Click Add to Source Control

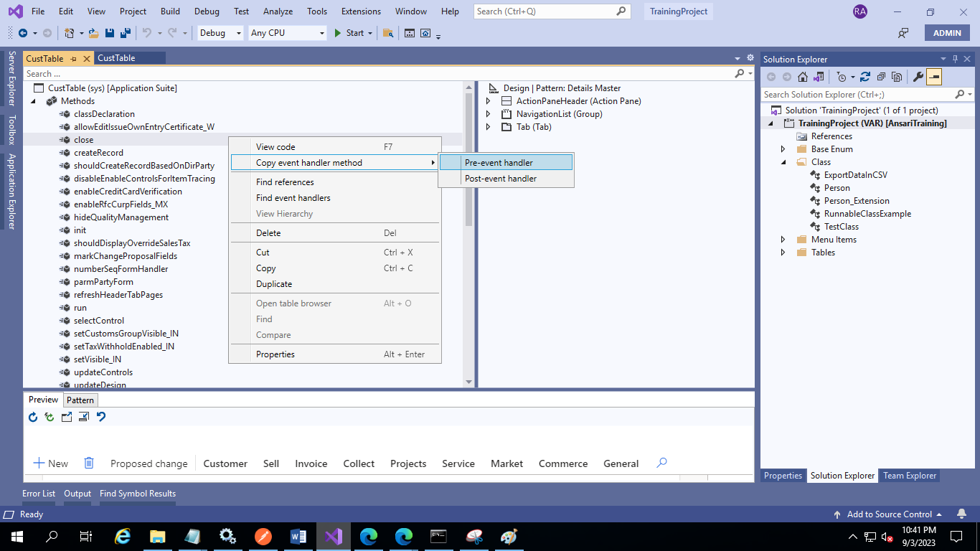[889, 514]
